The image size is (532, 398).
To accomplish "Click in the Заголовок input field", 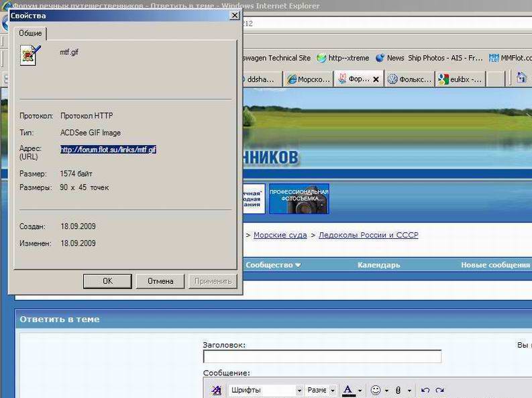I will [322, 357].
